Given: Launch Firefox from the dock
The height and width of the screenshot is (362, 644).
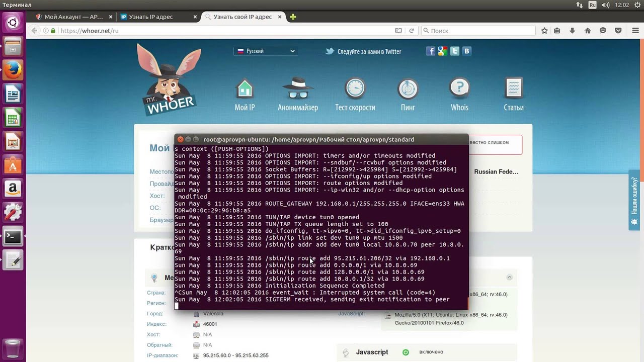Looking at the screenshot, I should (13, 70).
